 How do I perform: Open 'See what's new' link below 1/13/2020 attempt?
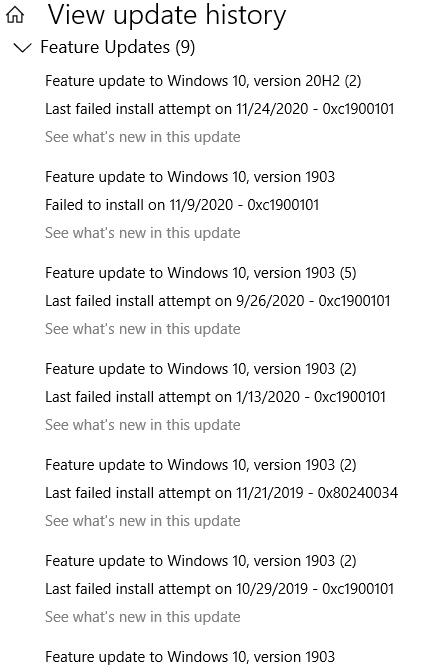click(143, 425)
